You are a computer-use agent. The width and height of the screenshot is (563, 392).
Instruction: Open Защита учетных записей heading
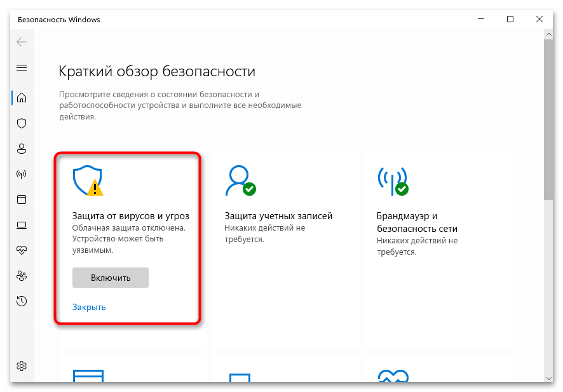click(x=278, y=216)
